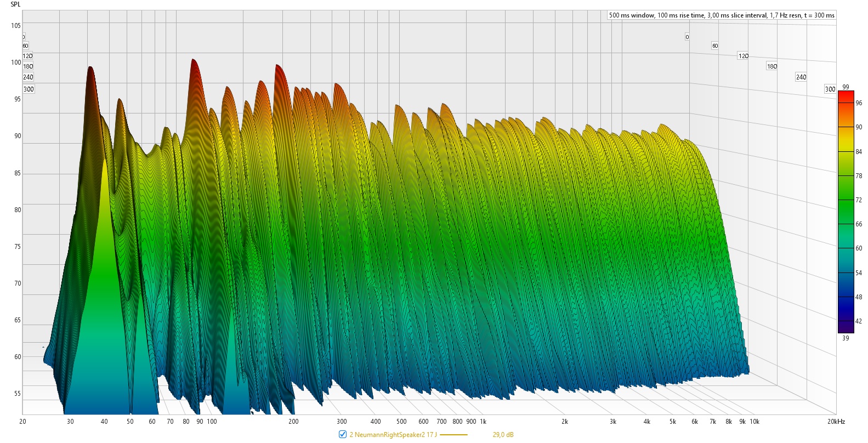Click the colour gradient scale bar
Viewport: 868px width, 443px height.
[x=846, y=212]
